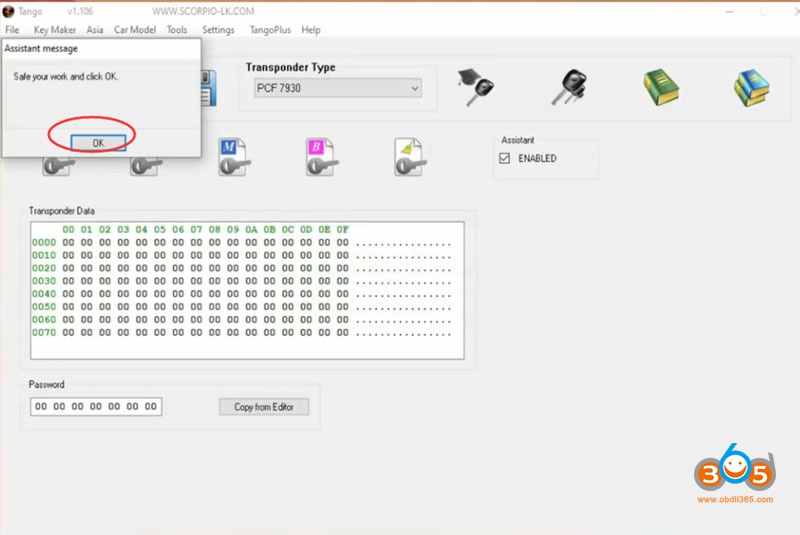Click the pink B key file icon
Image resolution: width=800 pixels, height=535 pixels.
(322, 157)
